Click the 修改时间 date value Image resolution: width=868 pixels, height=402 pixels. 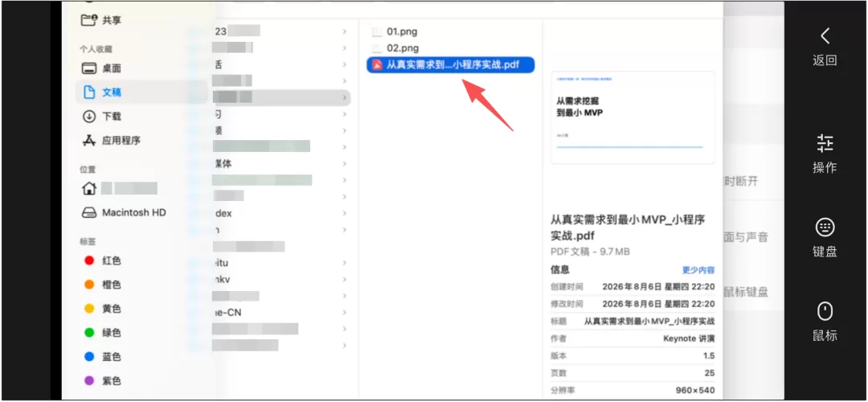(x=658, y=304)
